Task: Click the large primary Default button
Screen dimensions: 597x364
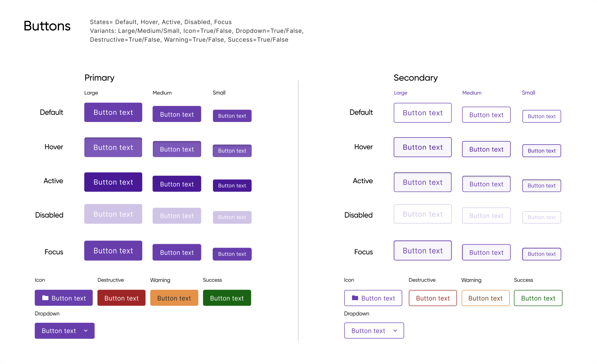Action: [113, 112]
